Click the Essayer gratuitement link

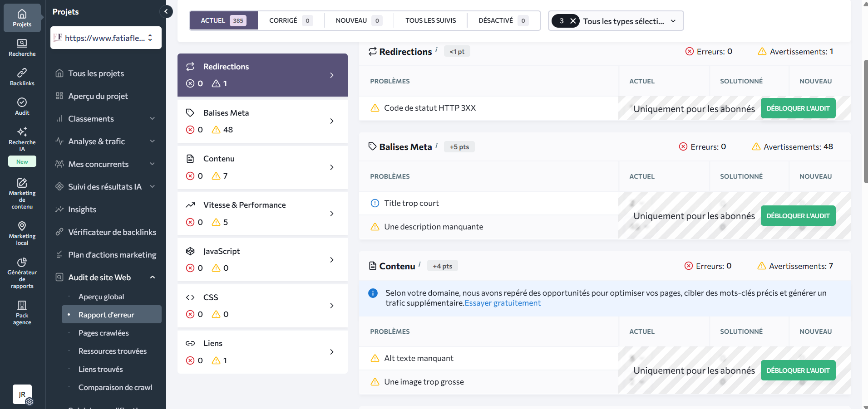(502, 303)
